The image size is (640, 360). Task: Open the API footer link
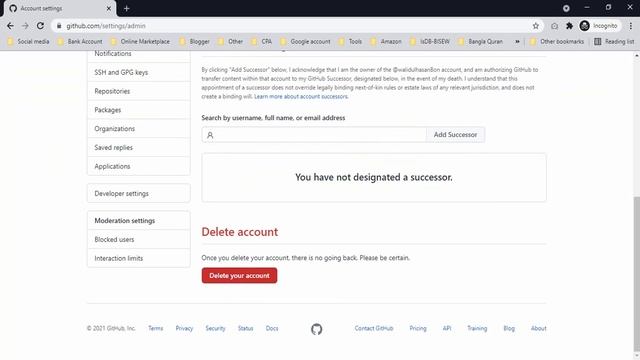[447, 328]
